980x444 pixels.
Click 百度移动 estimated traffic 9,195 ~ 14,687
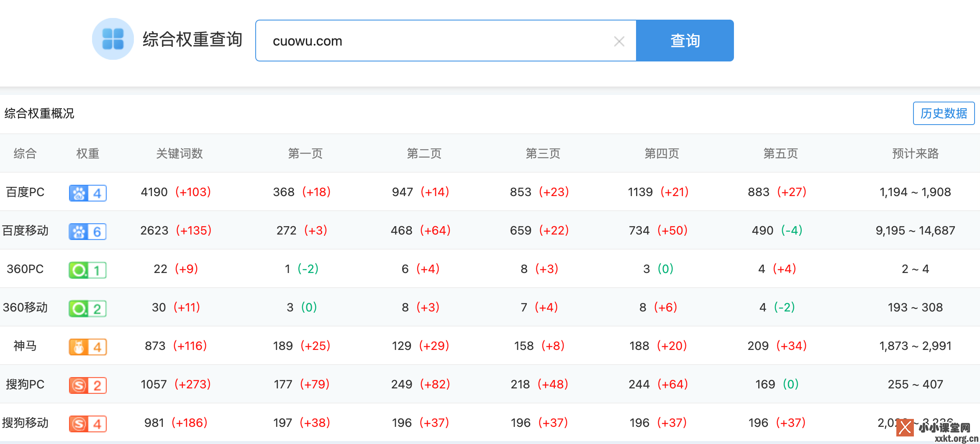coord(916,230)
